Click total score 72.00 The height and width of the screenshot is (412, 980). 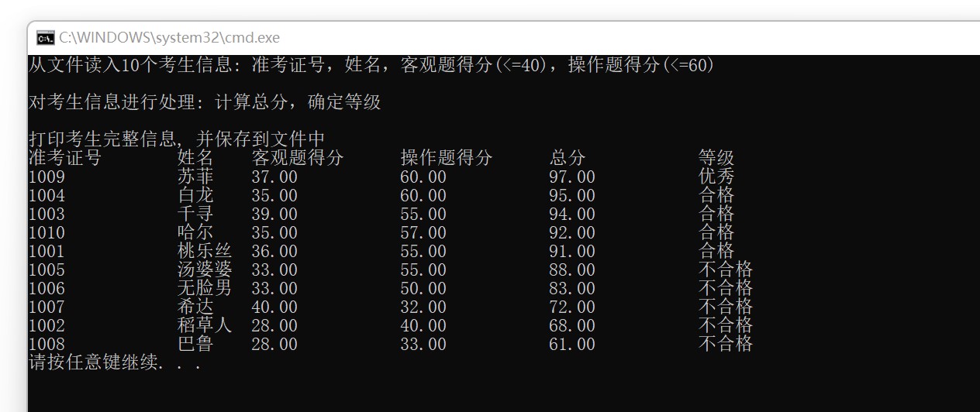click(572, 307)
